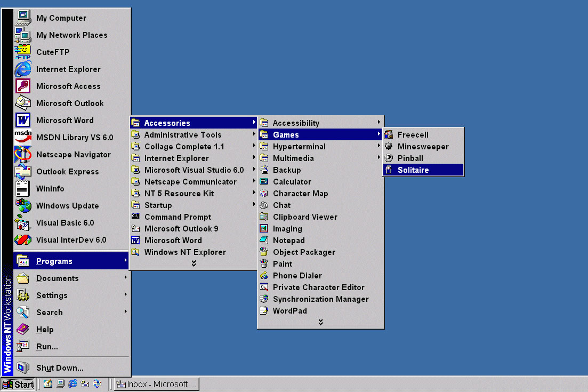Viewport: 588px width, 392px height.
Task: Launch CuteFTP via its smiley icon
Action: [x=23, y=52]
